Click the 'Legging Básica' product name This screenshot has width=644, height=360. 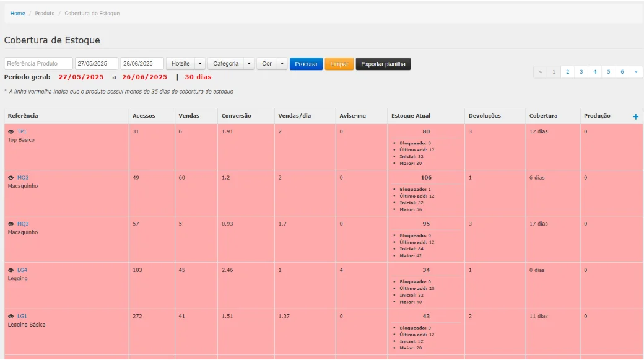27,325
